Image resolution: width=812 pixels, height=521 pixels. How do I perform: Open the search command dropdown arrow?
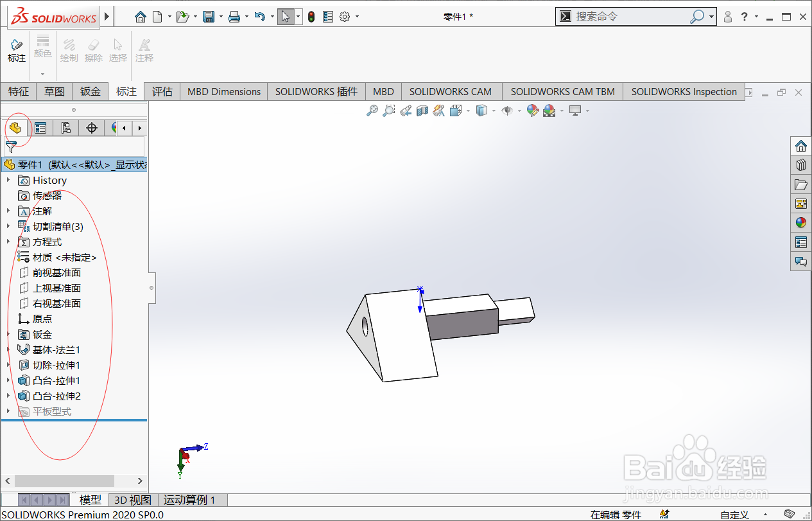click(712, 17)
